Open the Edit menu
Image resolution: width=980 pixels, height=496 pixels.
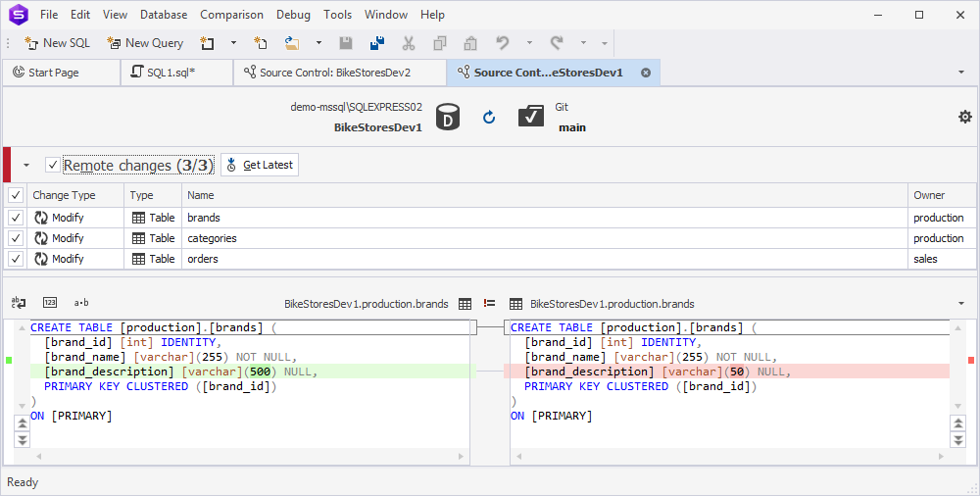(x=80, y=15)
